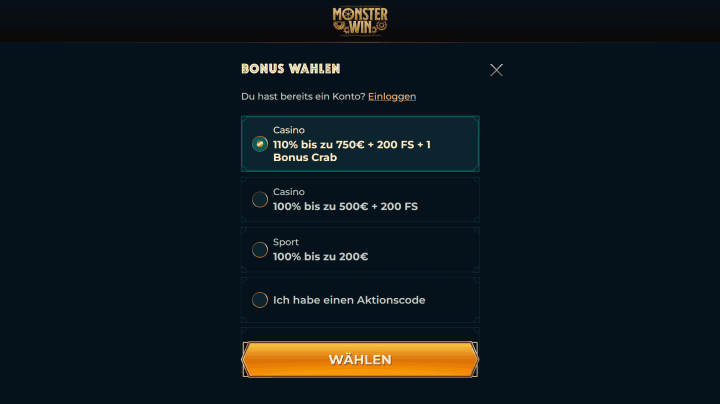The height and width of the screenshot is (404, 720).
Task: Select the 110% bis zu 750€ radio button
Action: (x=259, y=144)
